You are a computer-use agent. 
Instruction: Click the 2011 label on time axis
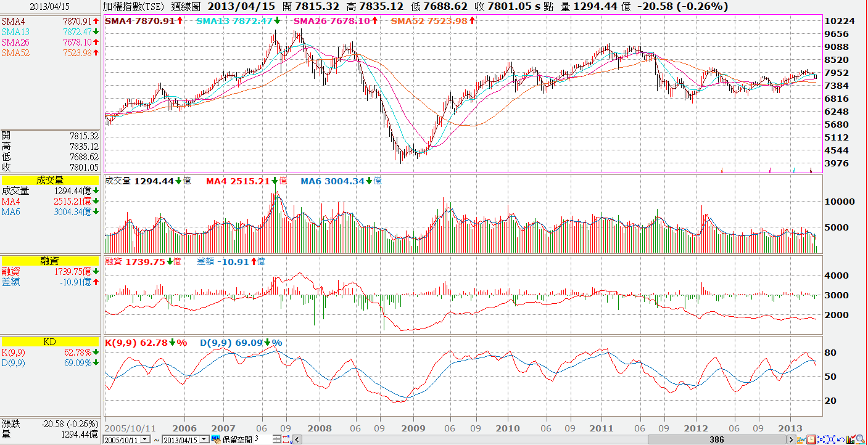601,428
